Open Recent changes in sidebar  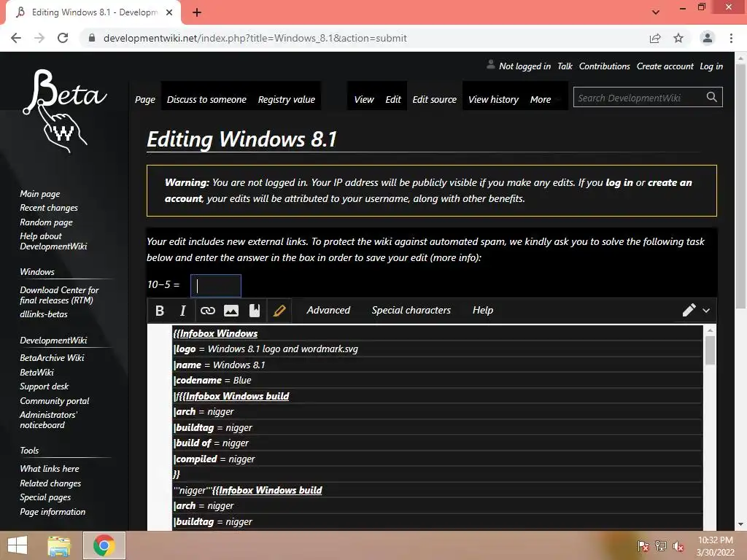pyautogui.click(x=49, y=208)
